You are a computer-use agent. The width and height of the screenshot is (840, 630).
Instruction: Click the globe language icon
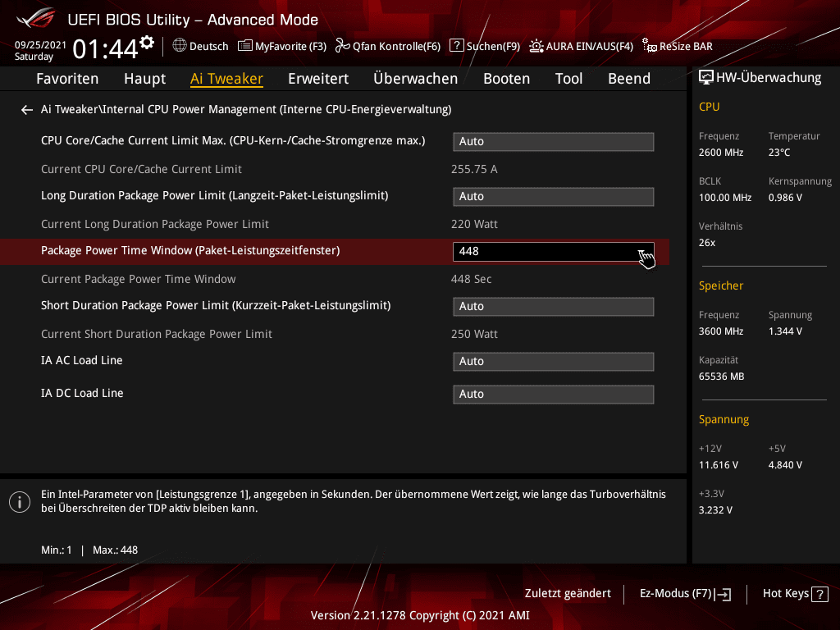[180, 46]
